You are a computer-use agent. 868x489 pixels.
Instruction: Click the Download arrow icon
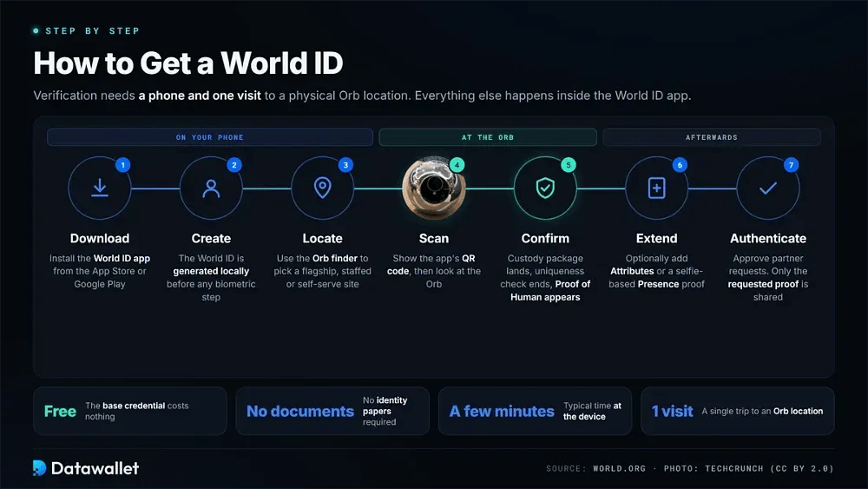[100, 188]
